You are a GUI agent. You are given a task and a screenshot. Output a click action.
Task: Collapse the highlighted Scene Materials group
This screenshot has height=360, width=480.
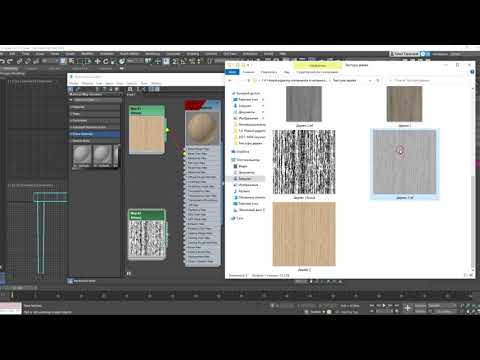(95, 134)
